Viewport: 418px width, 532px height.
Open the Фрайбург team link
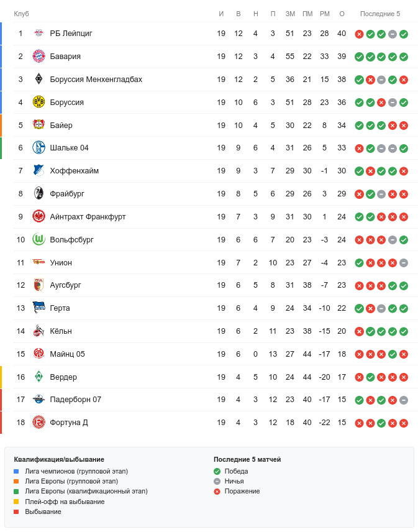67,194
